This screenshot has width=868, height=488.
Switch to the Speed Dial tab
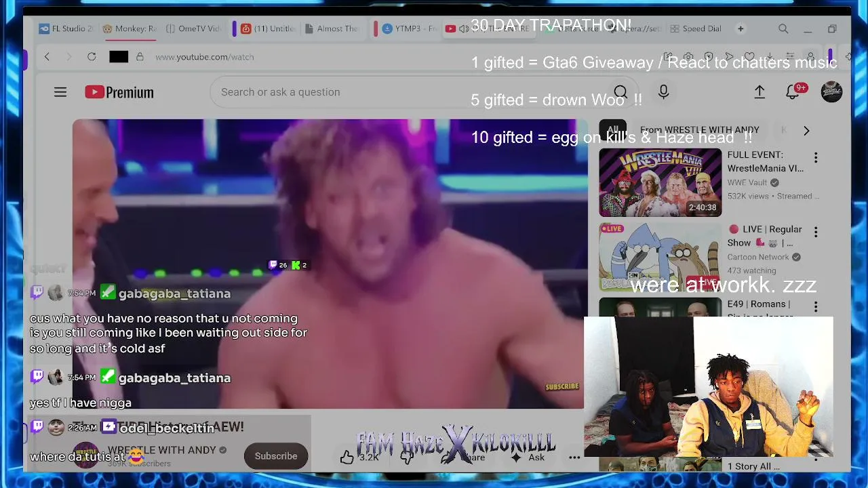(x=696, y=28)
